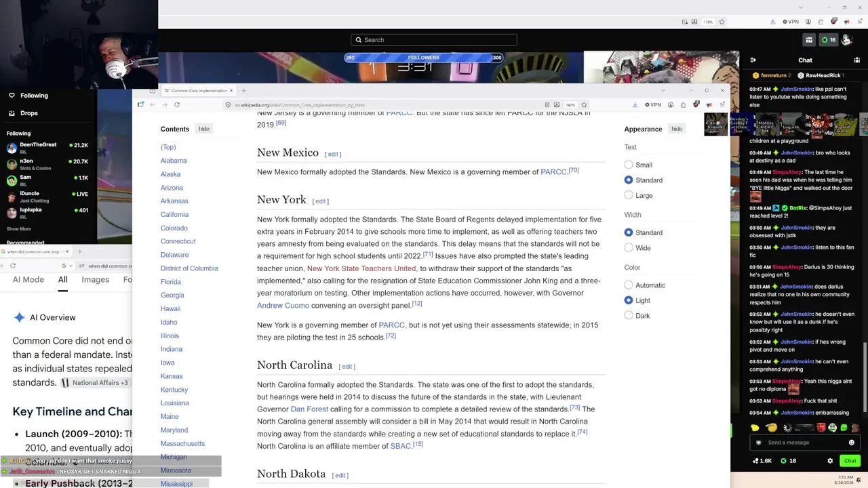
Task: Open the emoji picker in message box
Action: pos(852,443)
